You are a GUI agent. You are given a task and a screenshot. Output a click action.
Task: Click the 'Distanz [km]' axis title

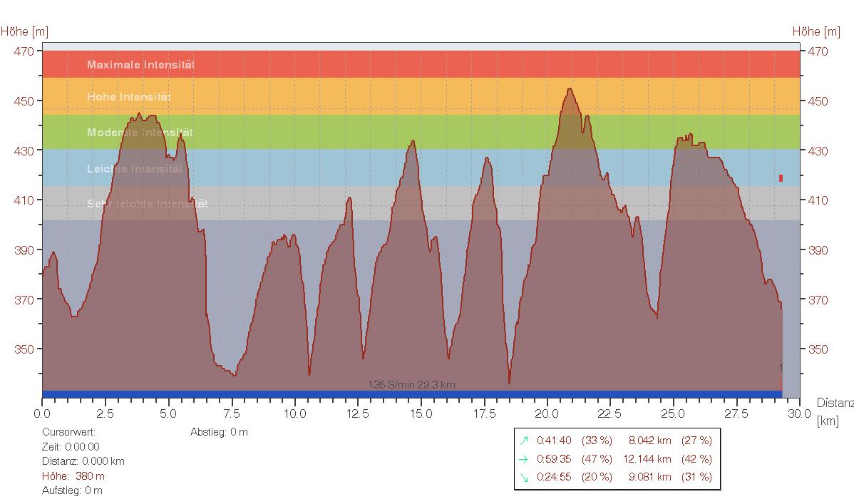[834, 411]
